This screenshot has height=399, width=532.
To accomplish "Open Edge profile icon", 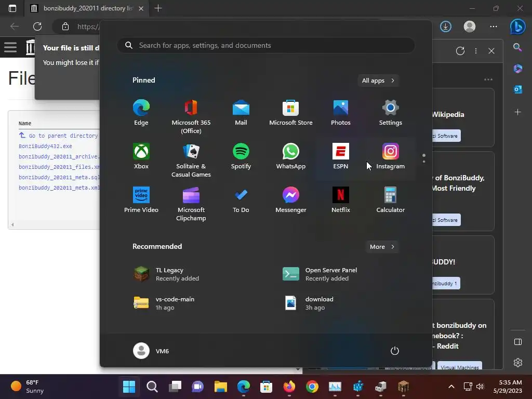I will tap(470, 26).
